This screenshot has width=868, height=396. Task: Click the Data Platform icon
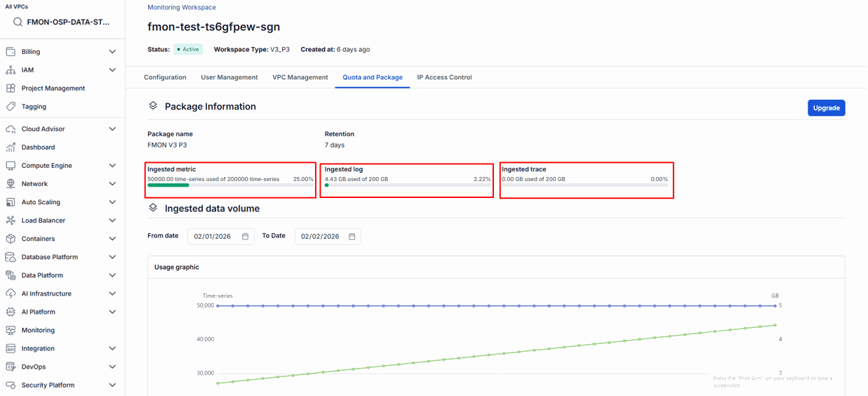coord(11,275)
